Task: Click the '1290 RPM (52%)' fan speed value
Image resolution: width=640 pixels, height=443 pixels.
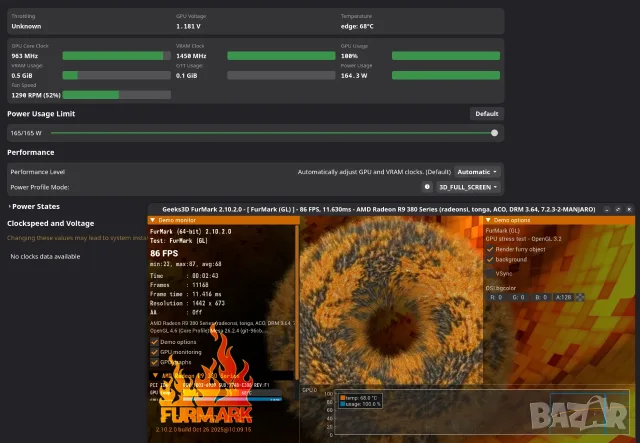Action: (36, 95)
